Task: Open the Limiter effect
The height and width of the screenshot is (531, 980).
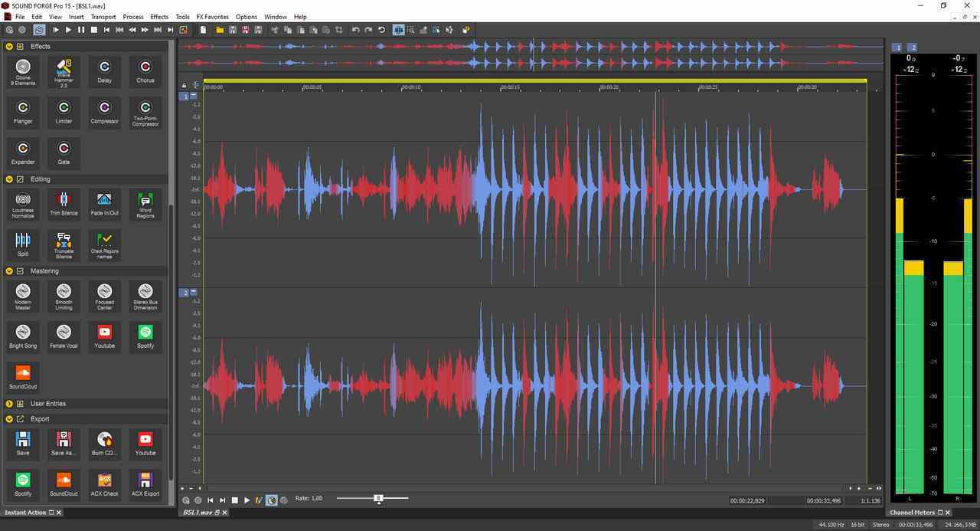Action: pos(64,112)
